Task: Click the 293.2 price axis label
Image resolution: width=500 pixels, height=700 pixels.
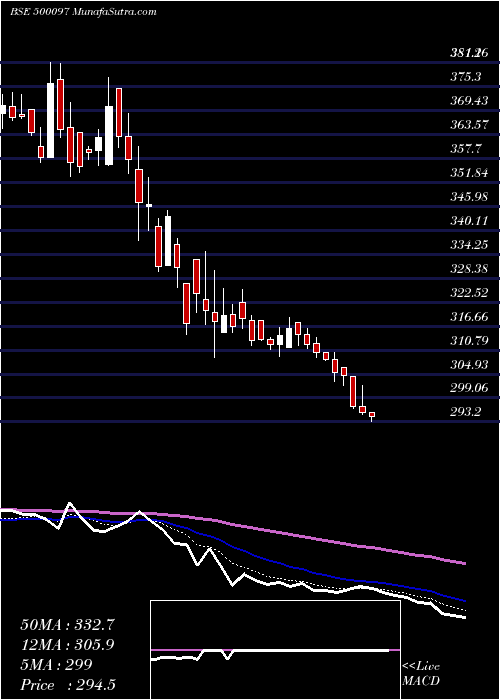Action: click(465, 412)
